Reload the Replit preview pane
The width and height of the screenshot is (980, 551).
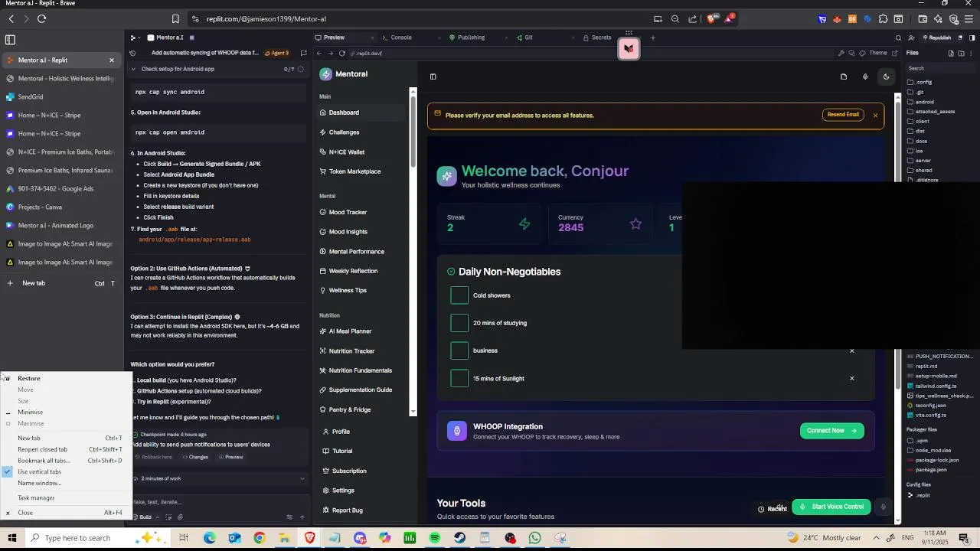point(341,54)
